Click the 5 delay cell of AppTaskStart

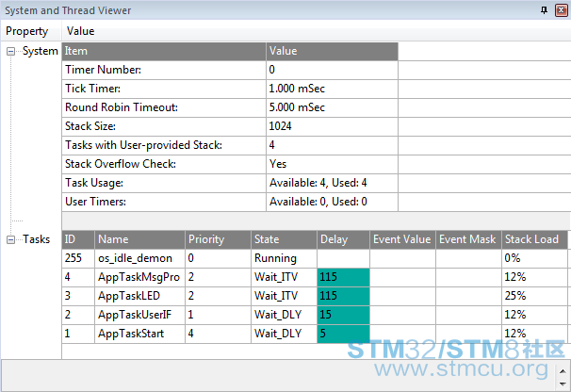(x=343, y=334)
